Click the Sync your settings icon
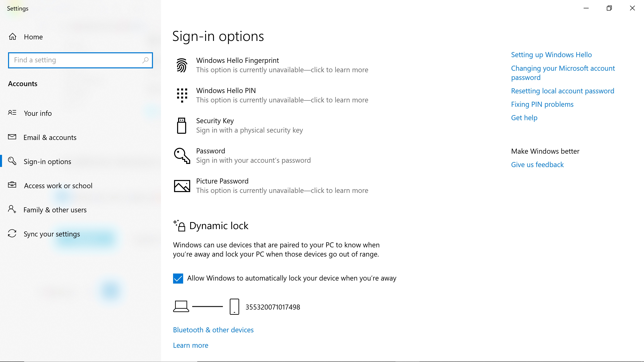Image resolution: width=644 pixels, height=362 pixels. point(12,234)
